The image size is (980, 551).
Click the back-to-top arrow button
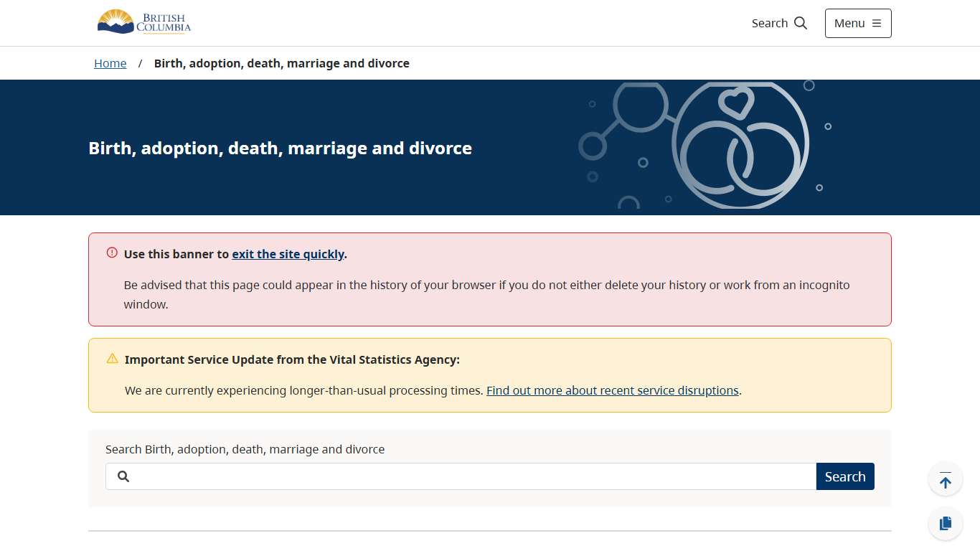[x=945, y=479]
